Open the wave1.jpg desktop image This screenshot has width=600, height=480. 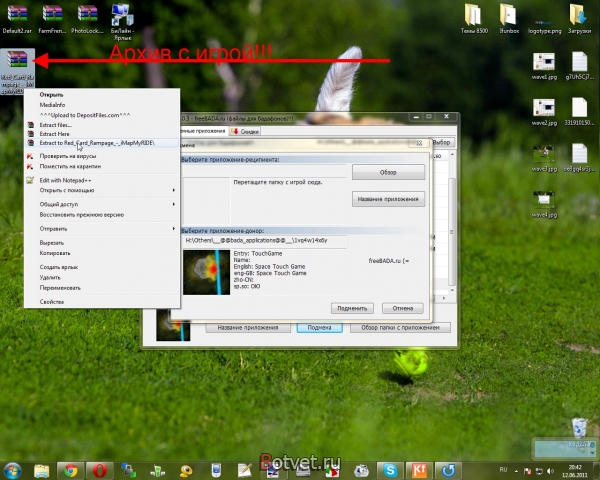point(543,62)
